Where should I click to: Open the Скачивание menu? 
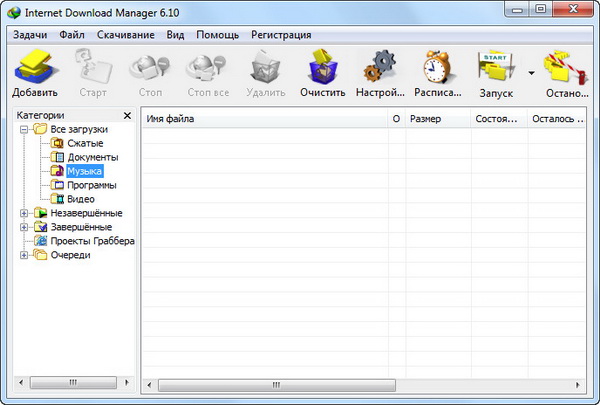pyautogui.click(x=126, y=35)
